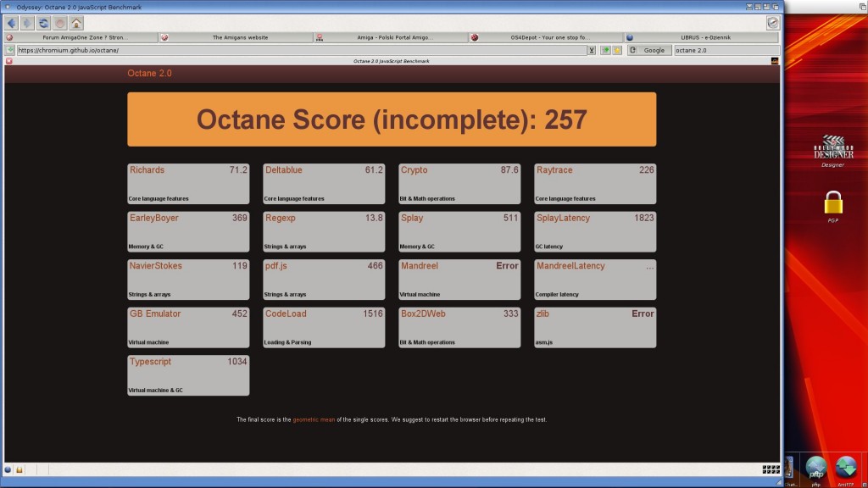This screenshot has height=488, width=868.
Task: Click the window depth gadget in title bar
Action: (x=775, y=7)
